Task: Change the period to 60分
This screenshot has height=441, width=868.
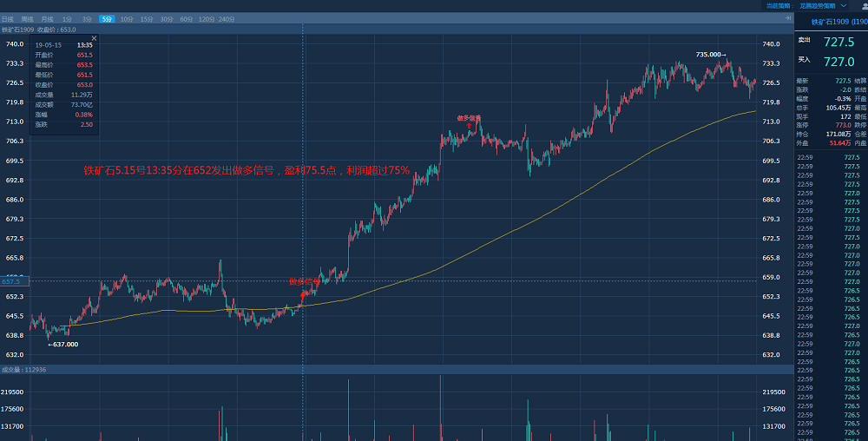Action: (186, 18)
